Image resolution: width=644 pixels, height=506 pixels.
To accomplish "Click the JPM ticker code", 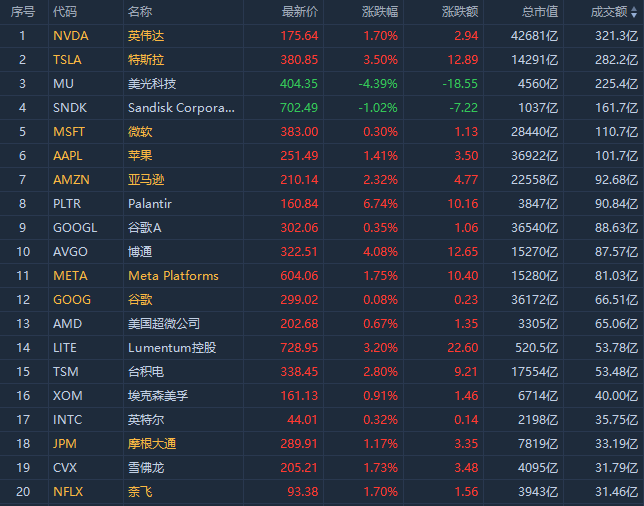I will tap(64, 443).
